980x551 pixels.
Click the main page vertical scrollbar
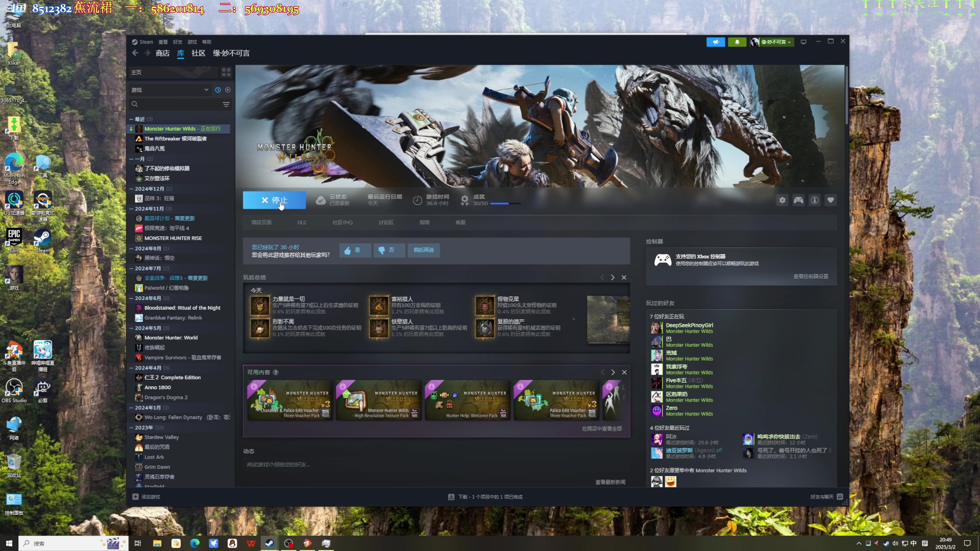(846, 94)
